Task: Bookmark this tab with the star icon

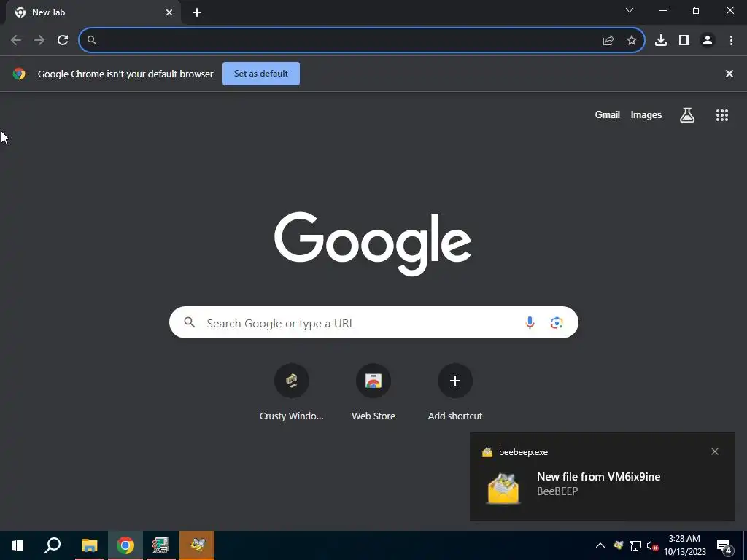Action: click(x=632, y=41)
